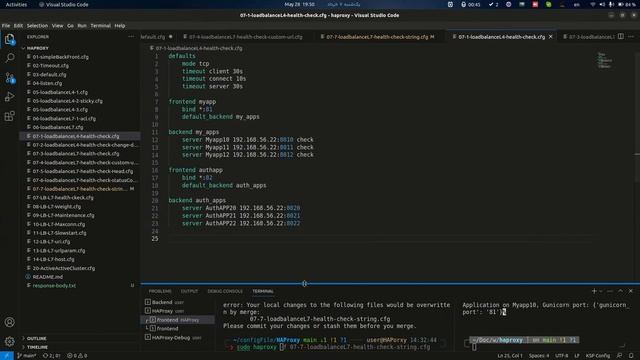Open the Extensions view
Viewport: 640px width, 360px height.
(9, 116)
